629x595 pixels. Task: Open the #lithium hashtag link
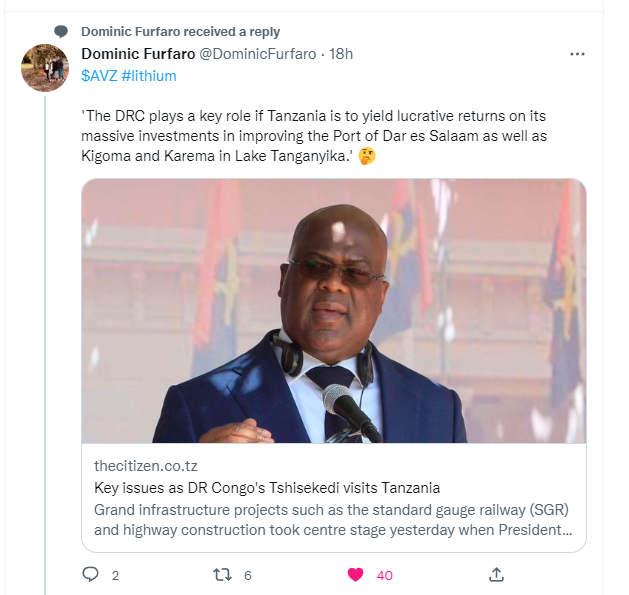click(x=148, y=75)
